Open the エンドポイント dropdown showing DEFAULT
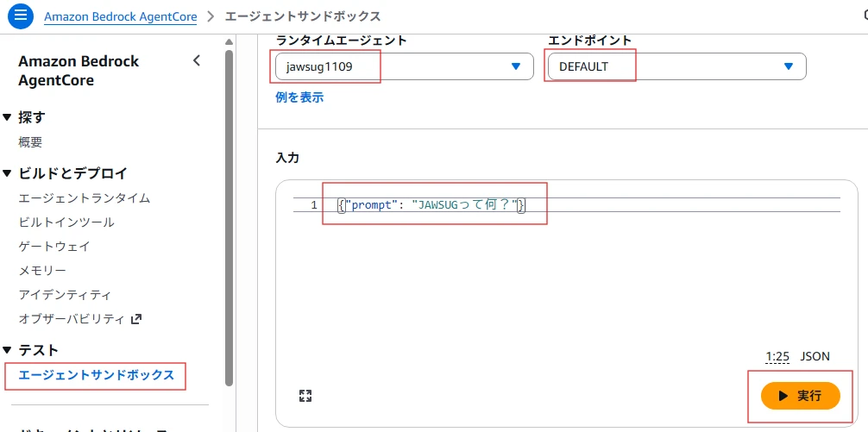 point(676,66)
